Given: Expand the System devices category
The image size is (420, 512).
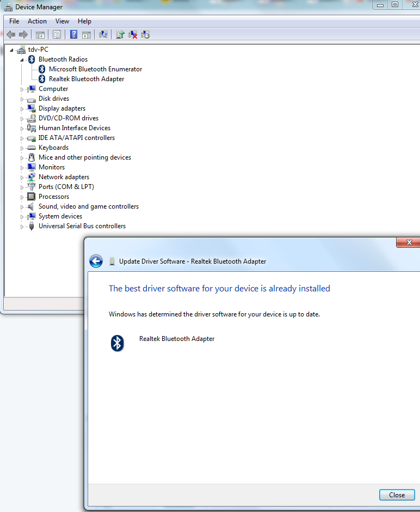Looking at the screenshot, I should point(22,216).
